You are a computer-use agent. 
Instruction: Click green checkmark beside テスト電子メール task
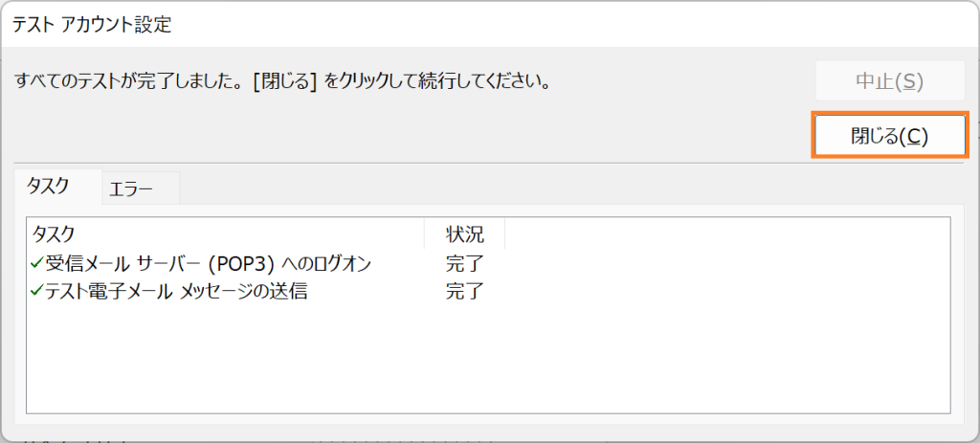[x=35, y=290]
